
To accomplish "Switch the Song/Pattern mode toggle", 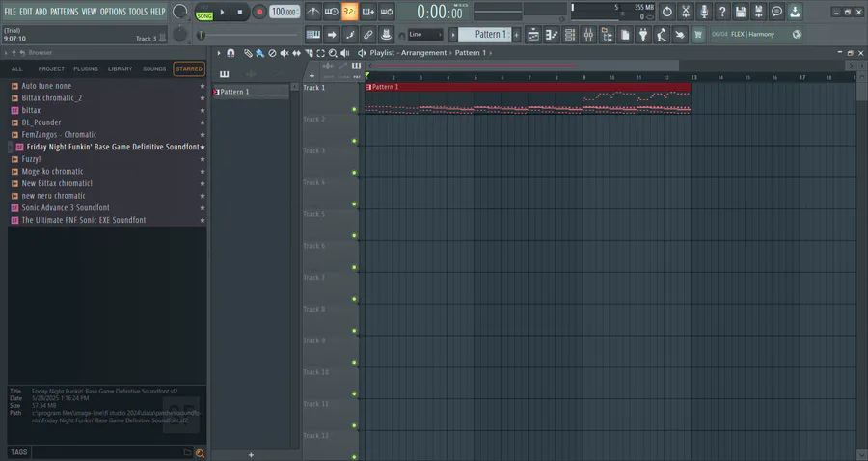I will (x=204, y=11).
